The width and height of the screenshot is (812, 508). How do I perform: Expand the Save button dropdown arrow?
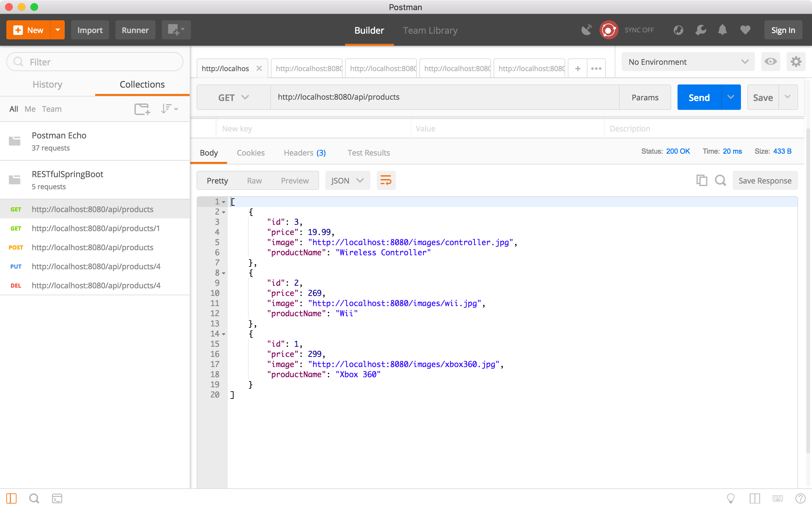[788, 97]
